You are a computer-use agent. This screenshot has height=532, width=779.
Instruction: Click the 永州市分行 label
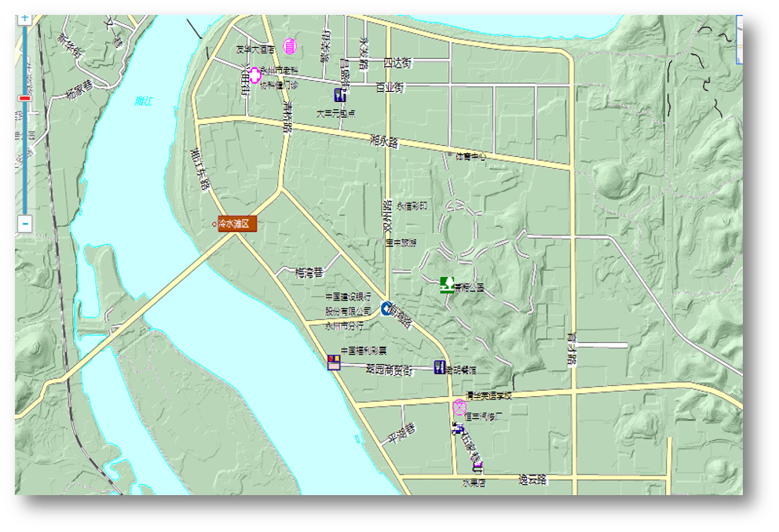(344, 326)
